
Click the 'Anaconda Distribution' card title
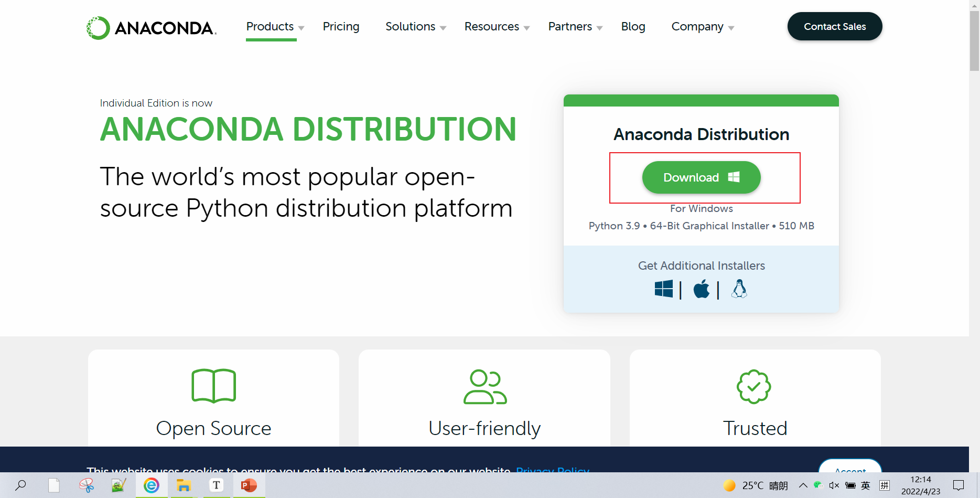coord(702,134)
